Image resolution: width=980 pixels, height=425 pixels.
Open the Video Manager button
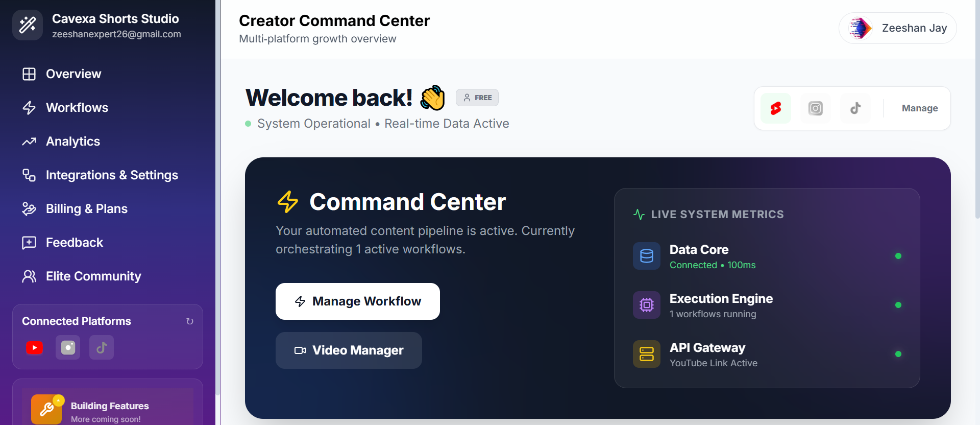349,350
